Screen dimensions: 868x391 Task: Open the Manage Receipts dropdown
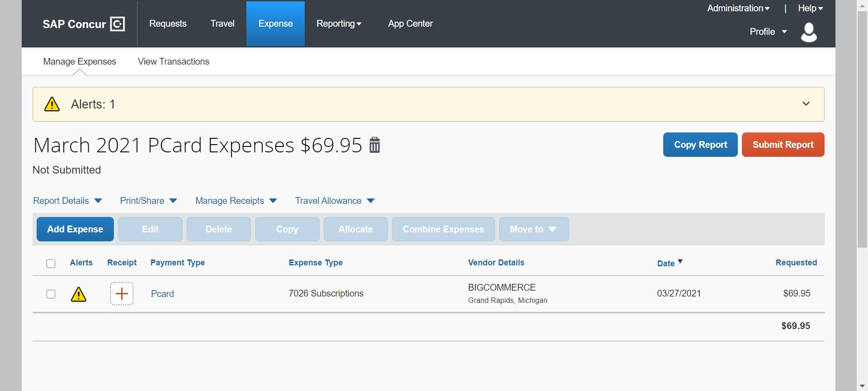236,201
